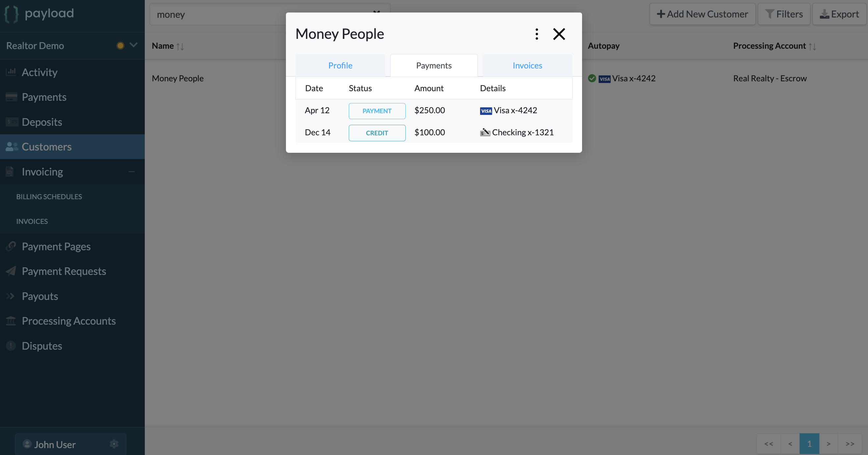The image size is (868, 455).
Task: Collapse the Invoicing section
Action: coord(131,172)
